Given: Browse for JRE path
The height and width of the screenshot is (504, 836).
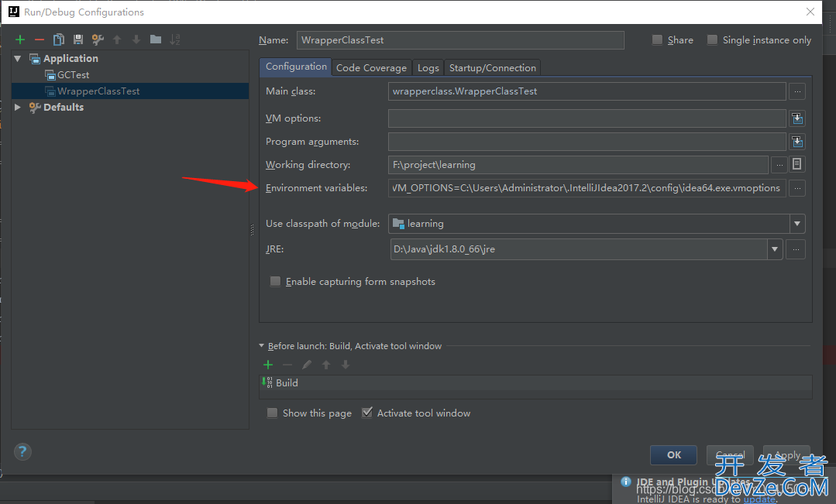Looking at the screenshot, I should pos(796,249).
